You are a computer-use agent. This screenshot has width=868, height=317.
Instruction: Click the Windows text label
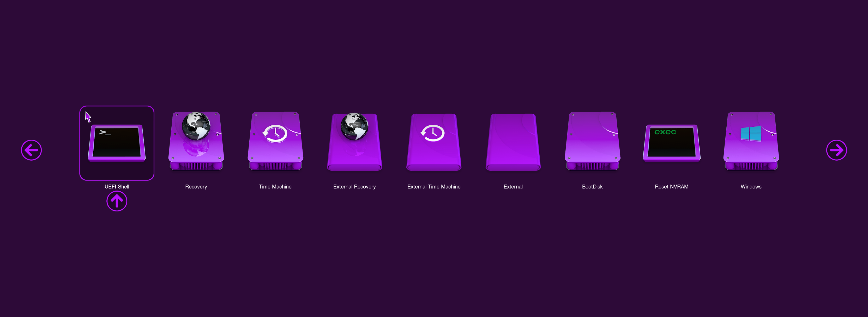coord(751,187)
